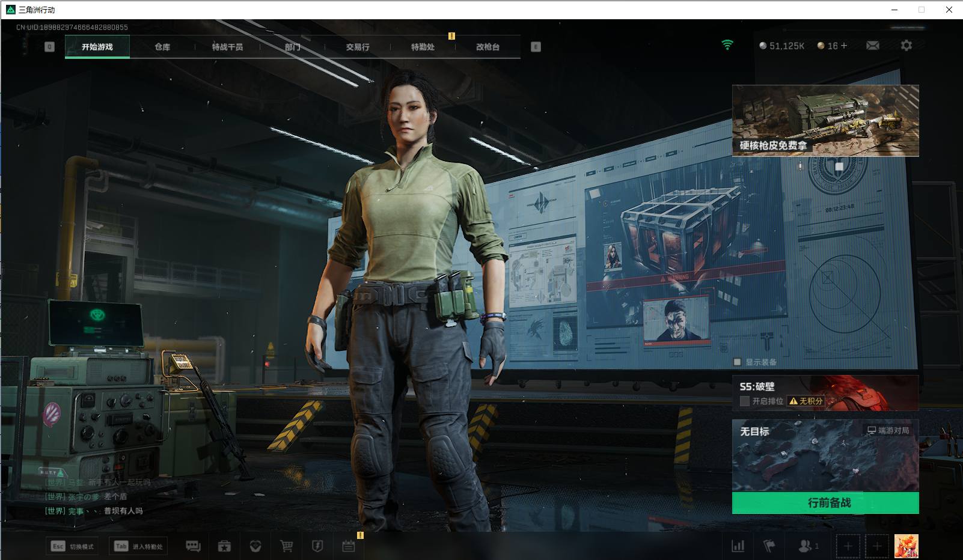The image size is (963, 560).
Task: Toggle the 显示装备 checkbox
Action: click(x=738, y=362)
